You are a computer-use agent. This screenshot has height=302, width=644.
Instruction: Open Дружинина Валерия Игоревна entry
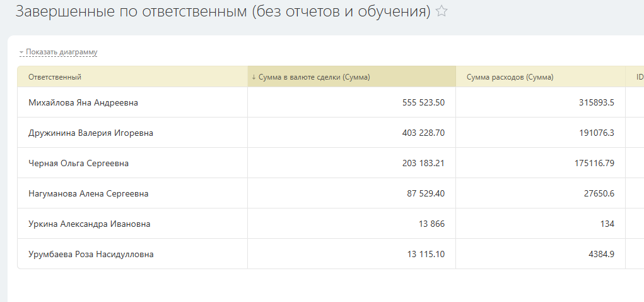point(91,133)
